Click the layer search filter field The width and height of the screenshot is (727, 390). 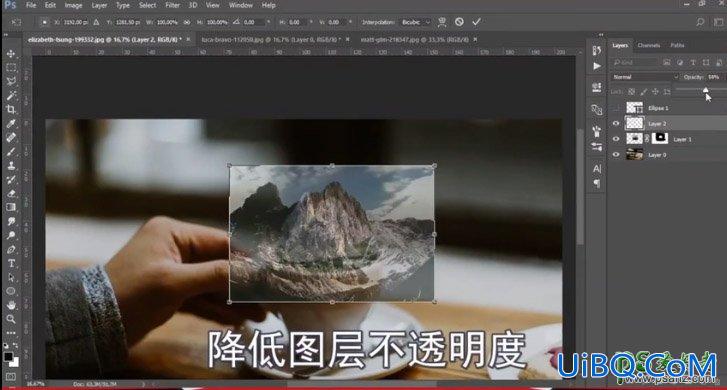pyautogui.click(x=635, y=62)
